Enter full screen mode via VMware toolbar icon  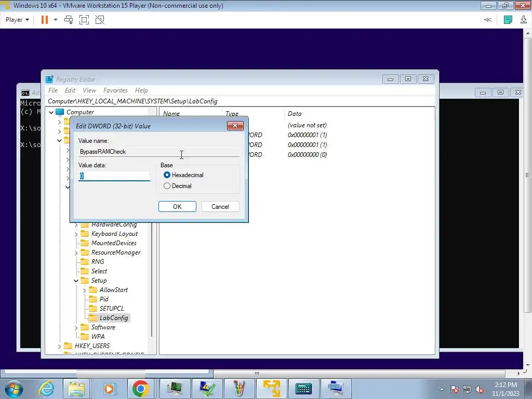84,20
